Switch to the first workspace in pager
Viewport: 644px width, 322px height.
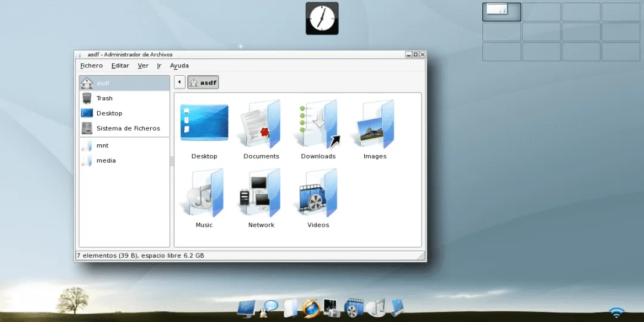click(x=501, y=12)
